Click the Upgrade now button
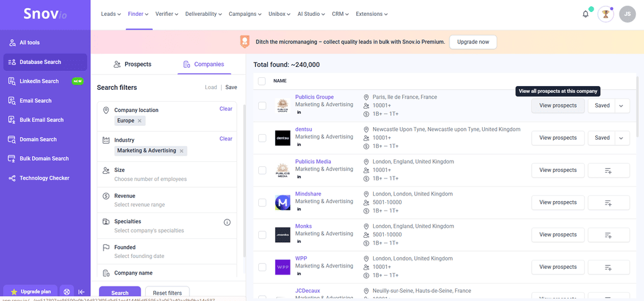This screenshot has width=644, height=301. click(x=473, y=42)
